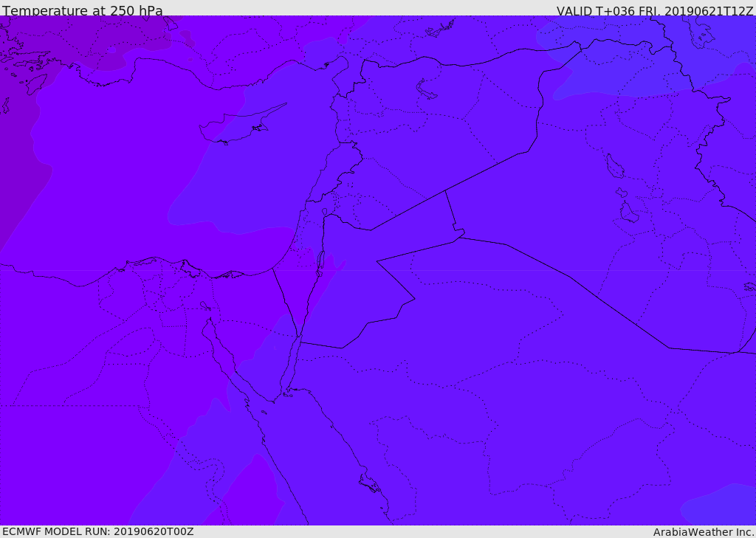
Task: Click the 'Temperature at 250 hPa' title text
Action: (x=83, y=10)
